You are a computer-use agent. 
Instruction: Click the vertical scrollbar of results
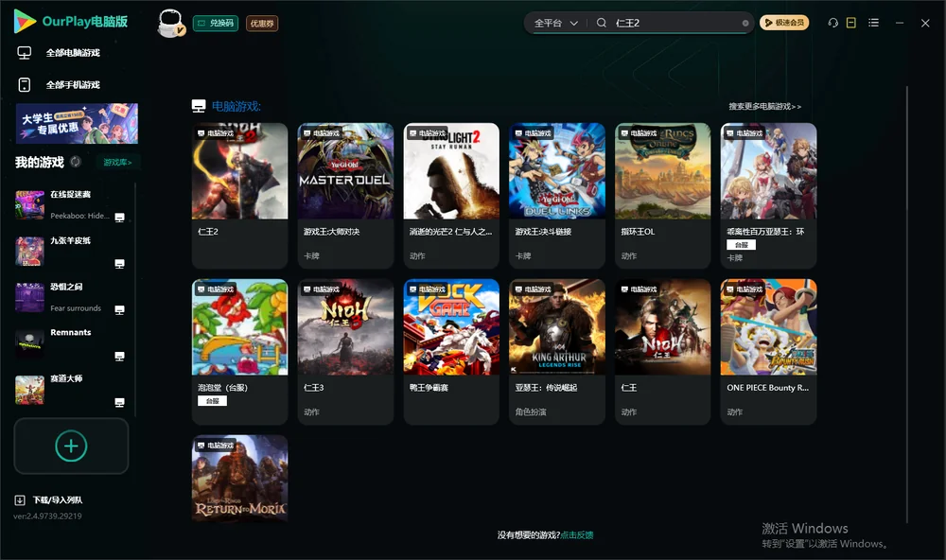906,305
